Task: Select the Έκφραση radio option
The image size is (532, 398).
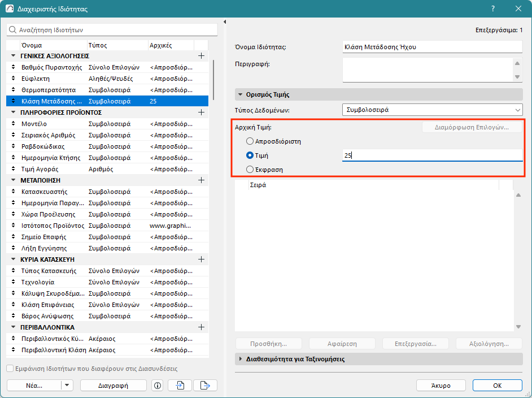Action: (250, 169)
